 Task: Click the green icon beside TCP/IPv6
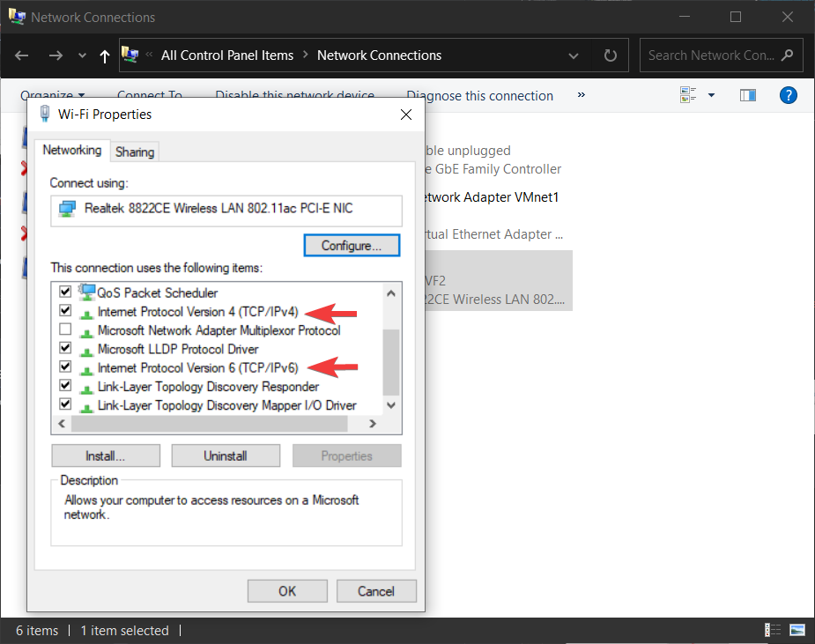coord(86,369)
